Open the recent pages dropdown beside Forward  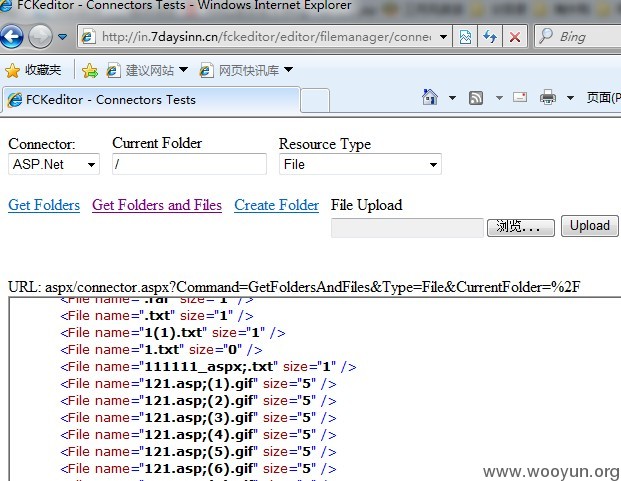63,37
